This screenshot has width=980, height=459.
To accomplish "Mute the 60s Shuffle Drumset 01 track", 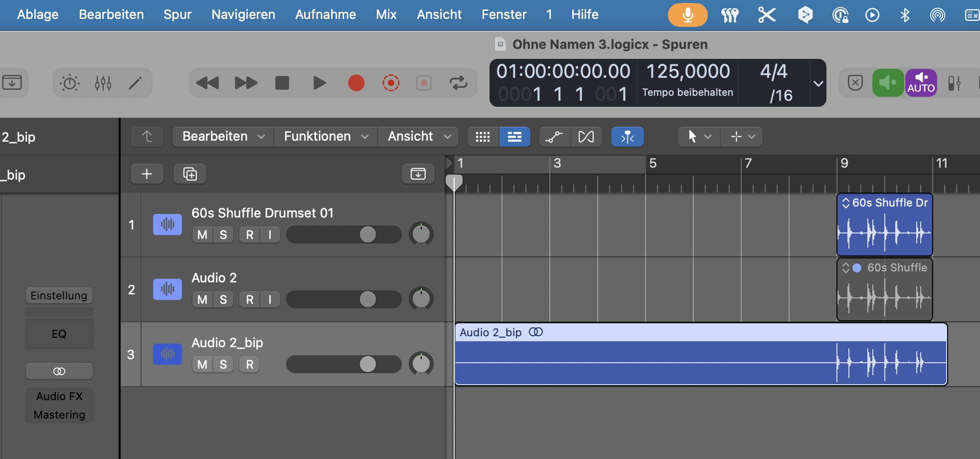I will (x=202, y=235).
